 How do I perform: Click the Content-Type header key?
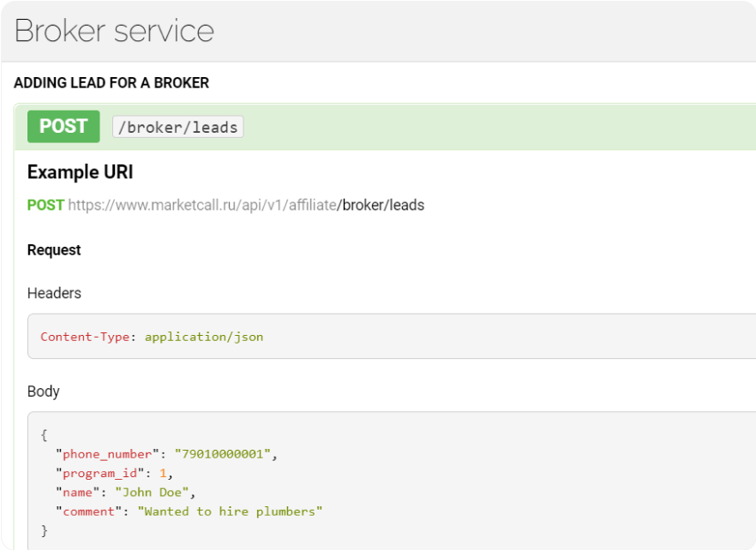[x=85, y=337]
